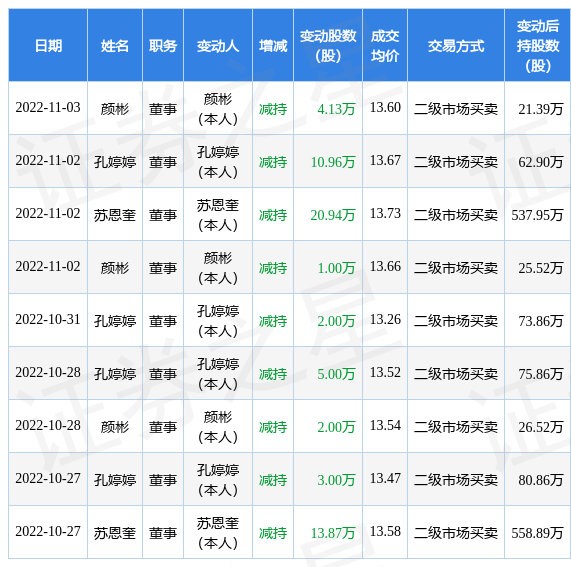
Task: Select the share change value 5.00万
Action: [x=336, y=374]
